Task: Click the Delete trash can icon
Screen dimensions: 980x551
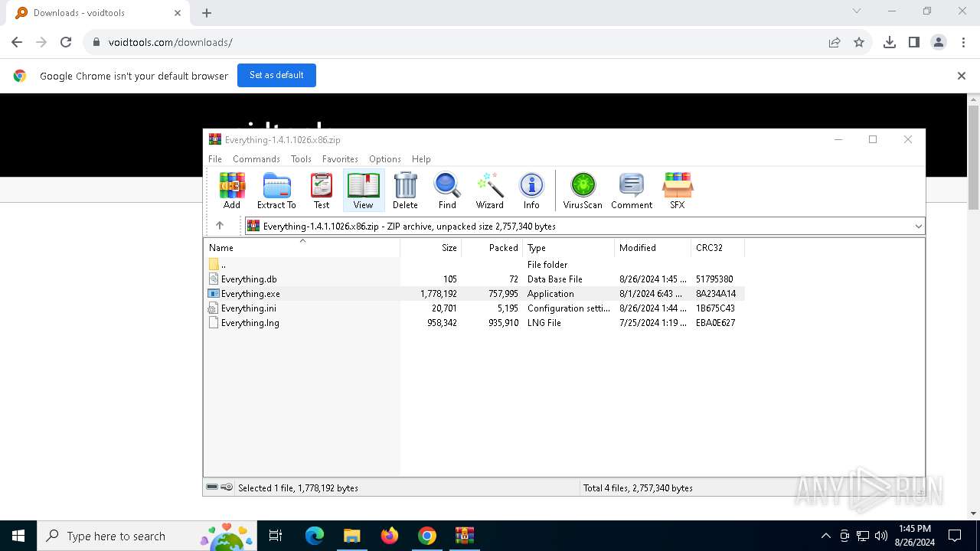Action: click(x=405, y=191)
